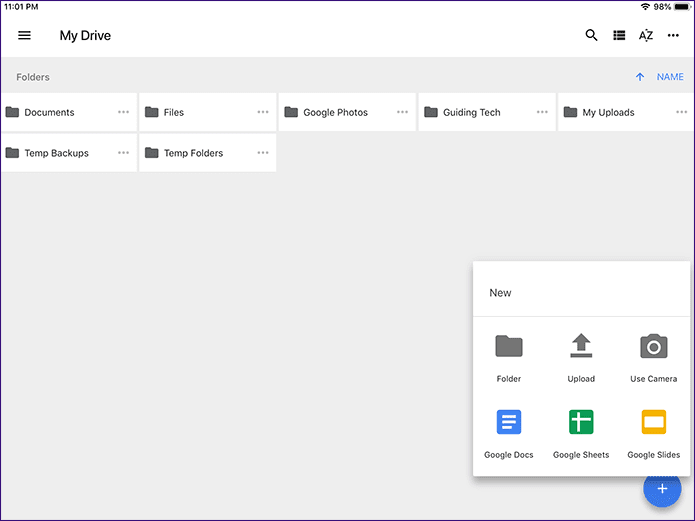The image size is (695, 521).
Task: Open options for Guiding Tech folder
Action: (x=542, y=112)
